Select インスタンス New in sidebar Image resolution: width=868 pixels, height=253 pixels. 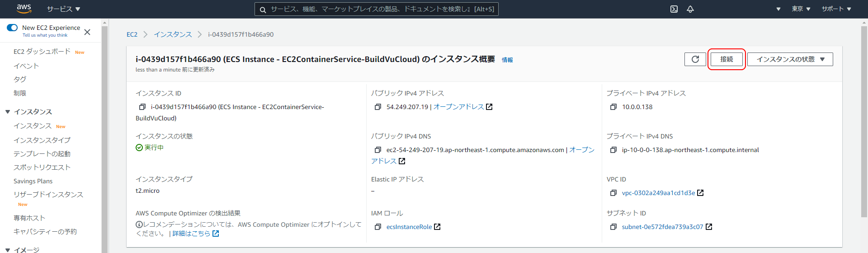pyautogui.click(x=33, y=126)
